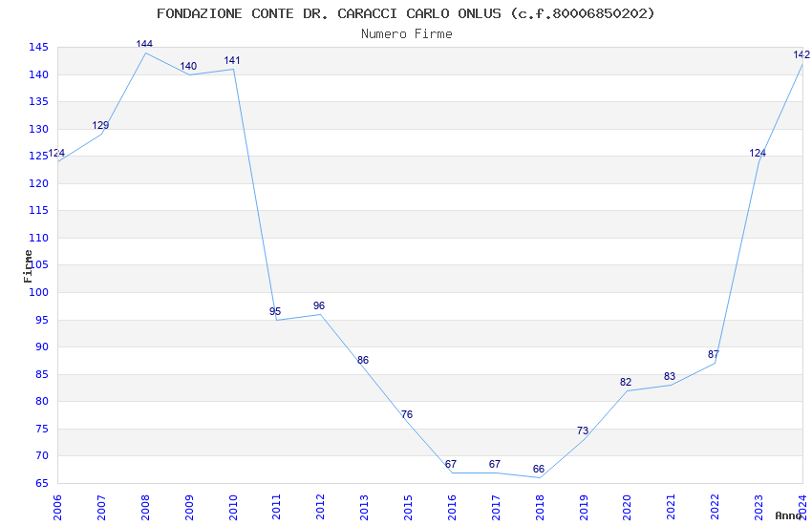This screenshot has width=812, height=525.
Task: Click the data label 129
Action: (x=100, y=125)
